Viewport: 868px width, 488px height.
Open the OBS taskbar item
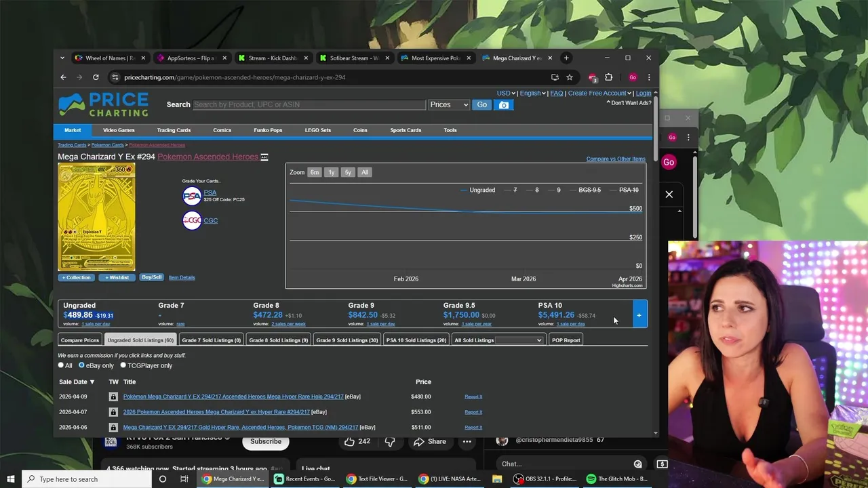545,479
